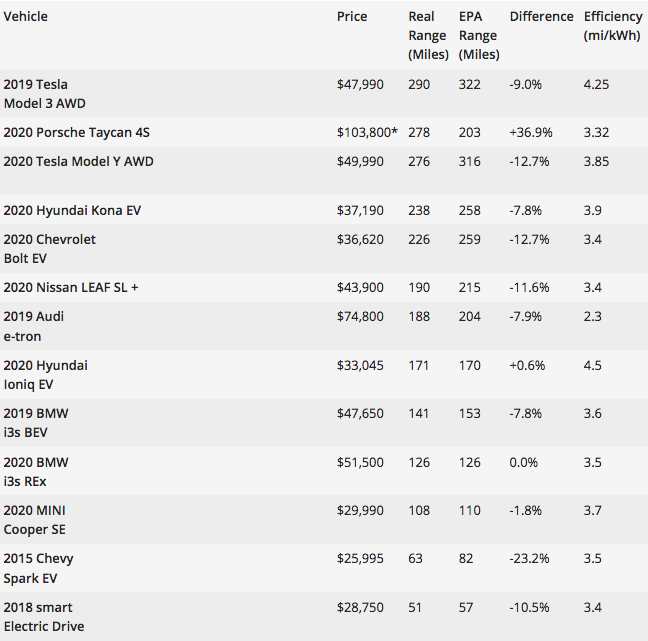This screenshot has width=648, height=641.
Task: Click the 2020 MINI Cooper SE vehicle name
Action: click(36, 520)
